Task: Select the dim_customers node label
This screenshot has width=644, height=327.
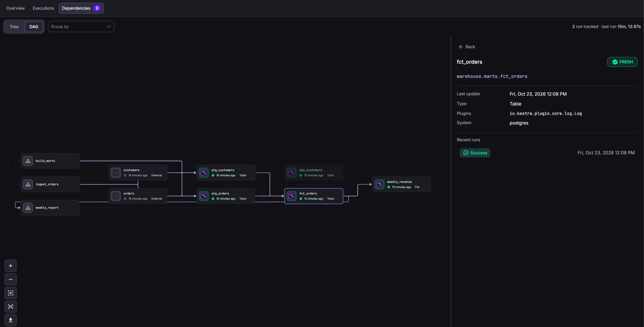Action: (x=311, y=170)
